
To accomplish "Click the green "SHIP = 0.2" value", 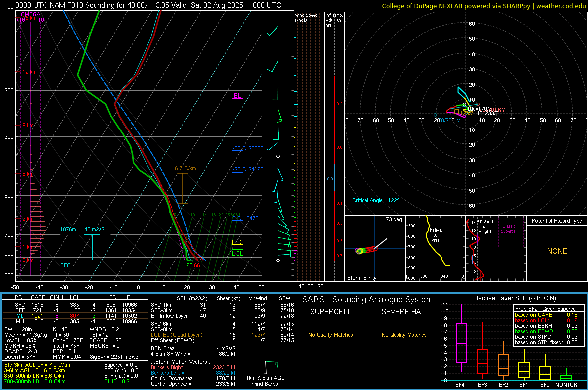I will pyautogui.click(x=117, y=381).
